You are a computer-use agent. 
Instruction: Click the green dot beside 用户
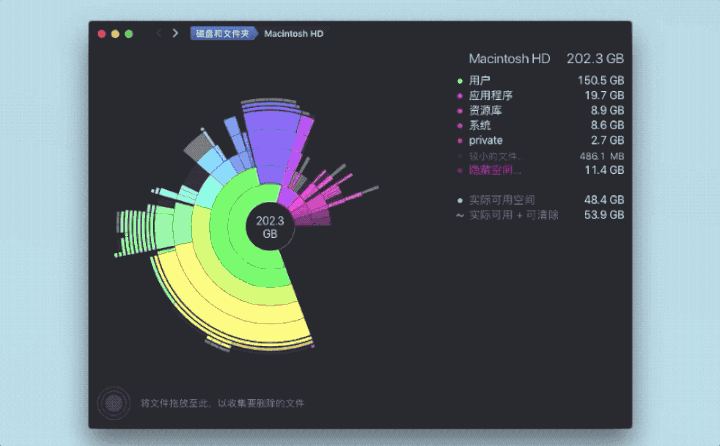(x=460, y=81)
